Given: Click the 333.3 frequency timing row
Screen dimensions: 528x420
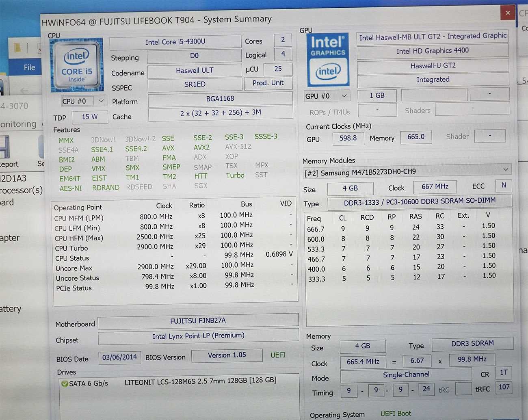Looking at the screenshot, I should [x=401, y=278].
